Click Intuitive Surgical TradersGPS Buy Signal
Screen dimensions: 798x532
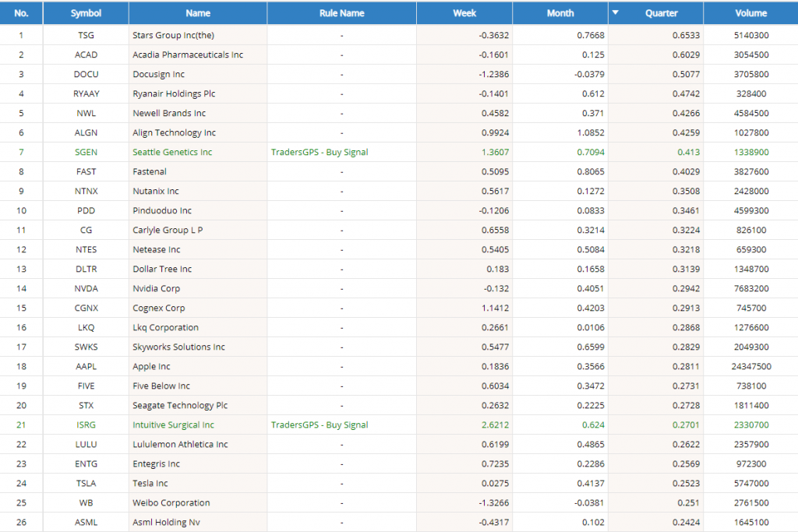click(319, 425)
